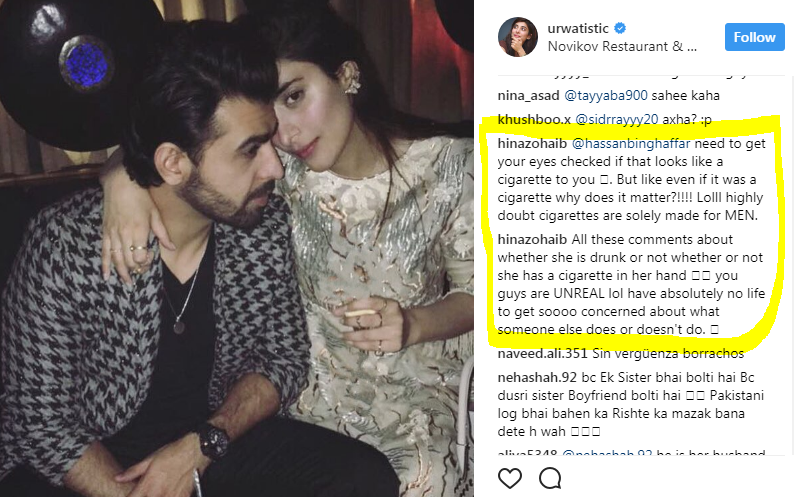Open the @tayyaba900 mention
The width and height of the screenshot is (794, 497).
[606, 95]
